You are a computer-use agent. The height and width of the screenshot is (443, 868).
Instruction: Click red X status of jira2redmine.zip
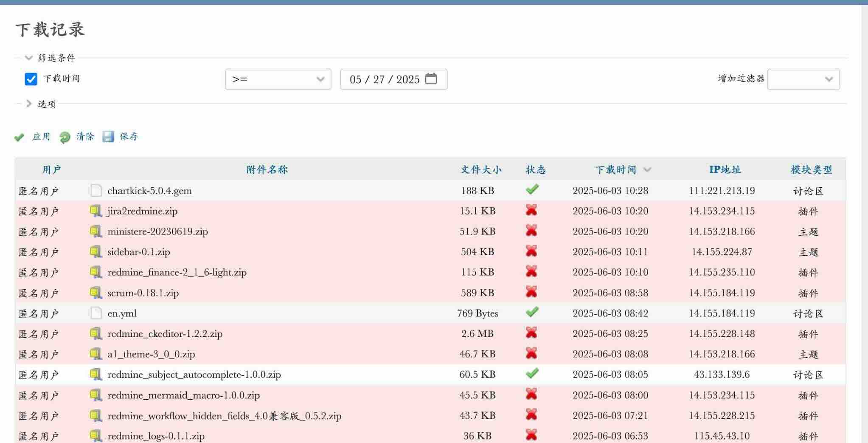pyautogui.click(x=531, y=210)
